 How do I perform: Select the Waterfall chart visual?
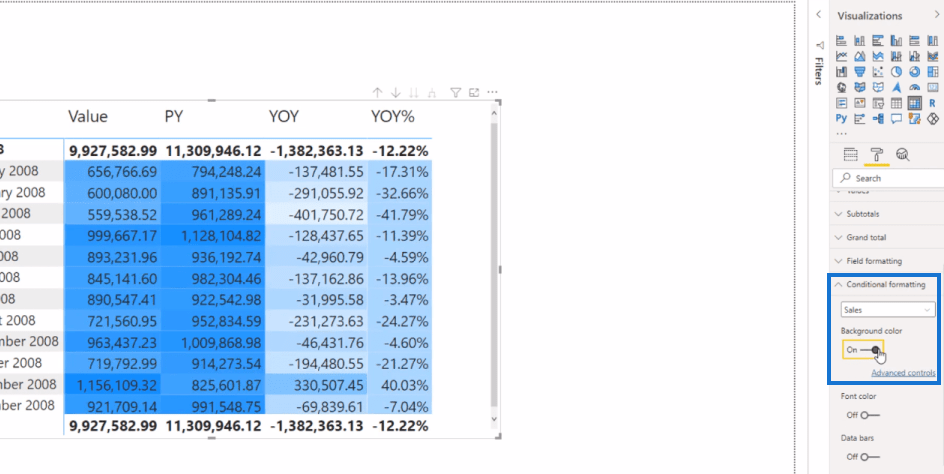(842, 72)
